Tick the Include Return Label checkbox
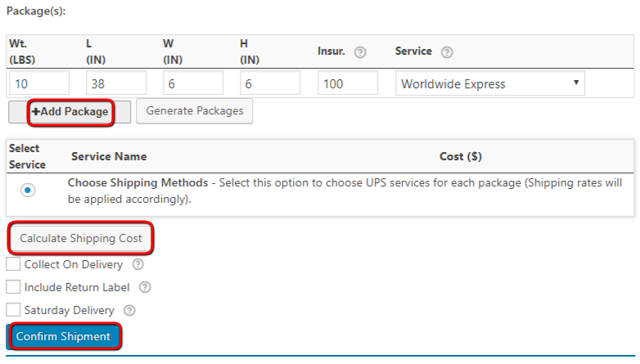Screen dimensions: 640x364 (x=13, y=287)
